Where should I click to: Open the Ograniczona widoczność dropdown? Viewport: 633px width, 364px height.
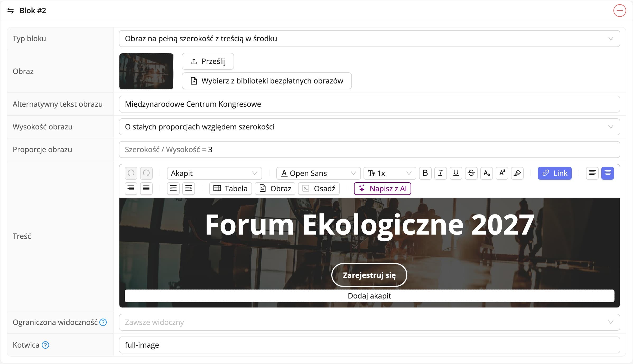click(369, 322)
